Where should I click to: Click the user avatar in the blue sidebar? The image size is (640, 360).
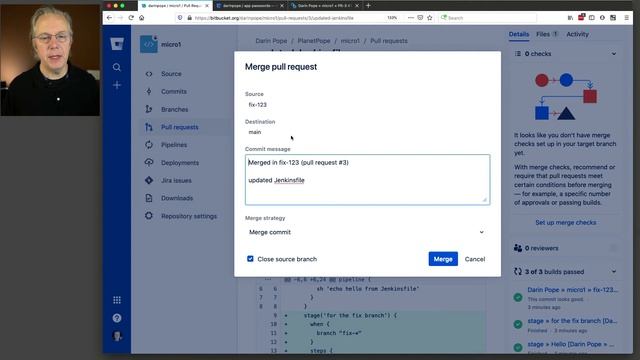click(117, 336)
